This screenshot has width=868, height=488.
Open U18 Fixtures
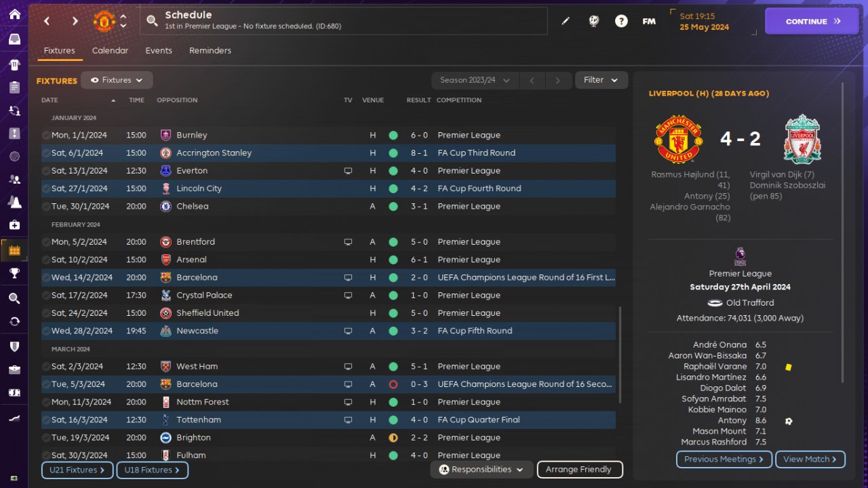pos(153,470)
